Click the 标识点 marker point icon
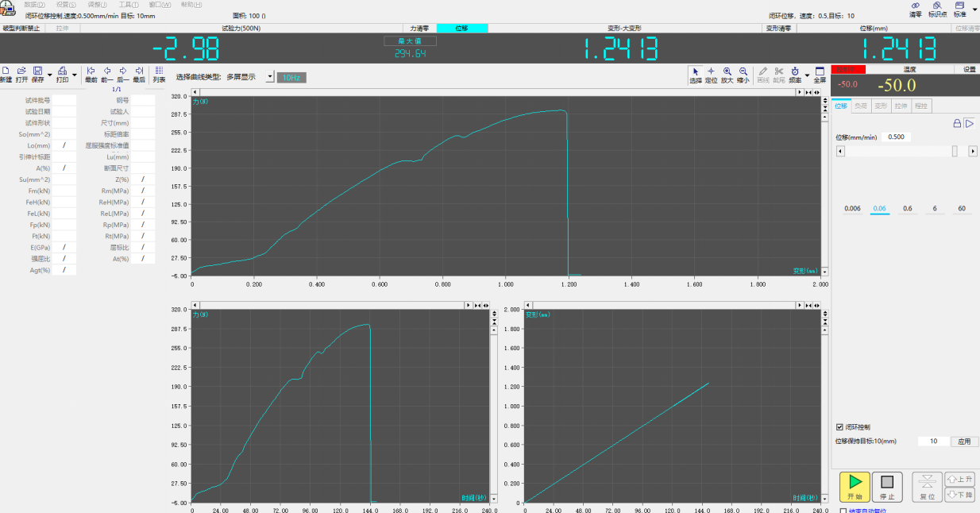This screenshot has height=513, width=980. point(937,9)
